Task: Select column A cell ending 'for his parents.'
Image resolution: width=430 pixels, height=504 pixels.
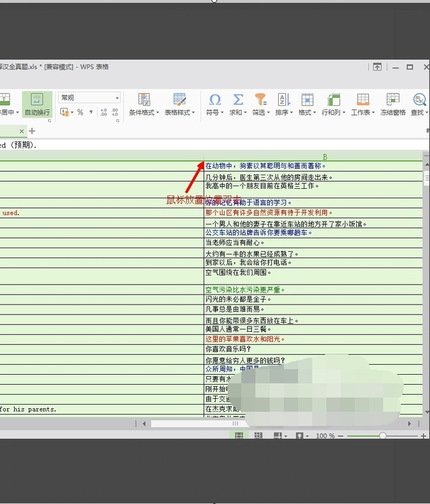Action: (x=102, y=410)
